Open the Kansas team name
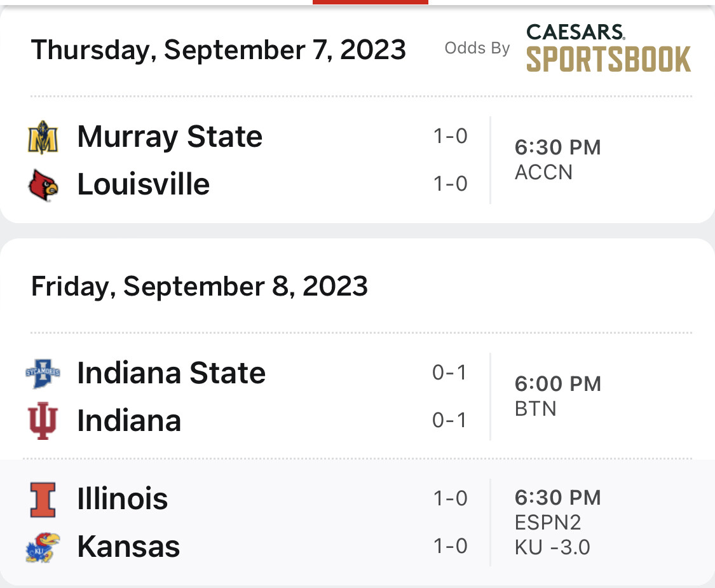 click(128, 547)
